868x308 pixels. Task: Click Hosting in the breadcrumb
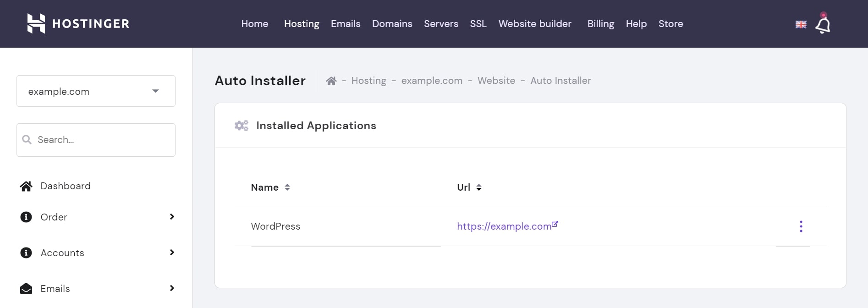[368, 81]
